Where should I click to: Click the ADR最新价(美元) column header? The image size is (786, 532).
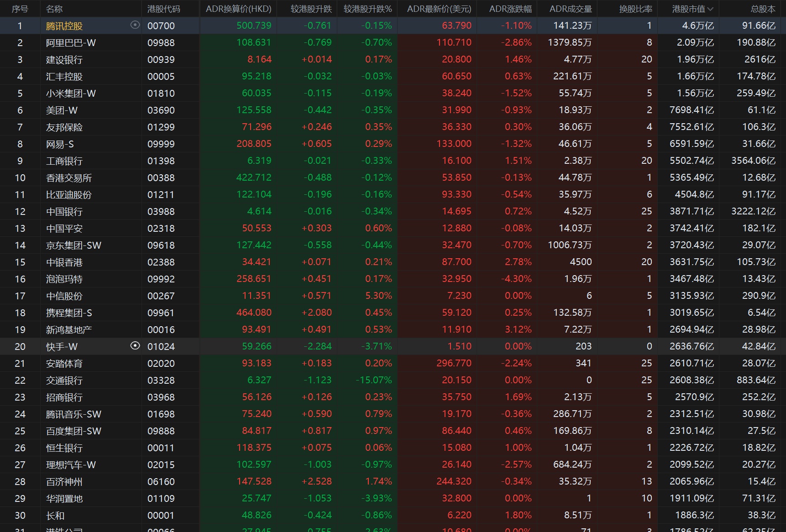439,9
